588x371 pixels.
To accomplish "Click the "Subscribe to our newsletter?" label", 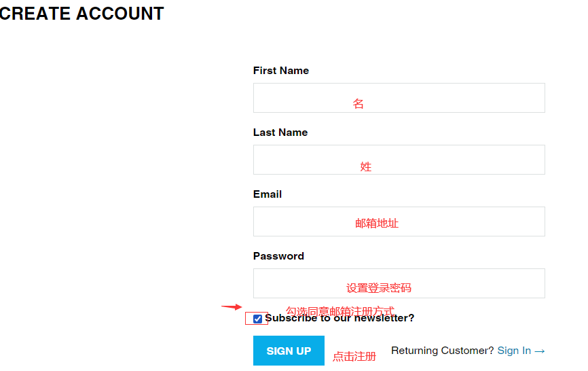I will point(339,318).
